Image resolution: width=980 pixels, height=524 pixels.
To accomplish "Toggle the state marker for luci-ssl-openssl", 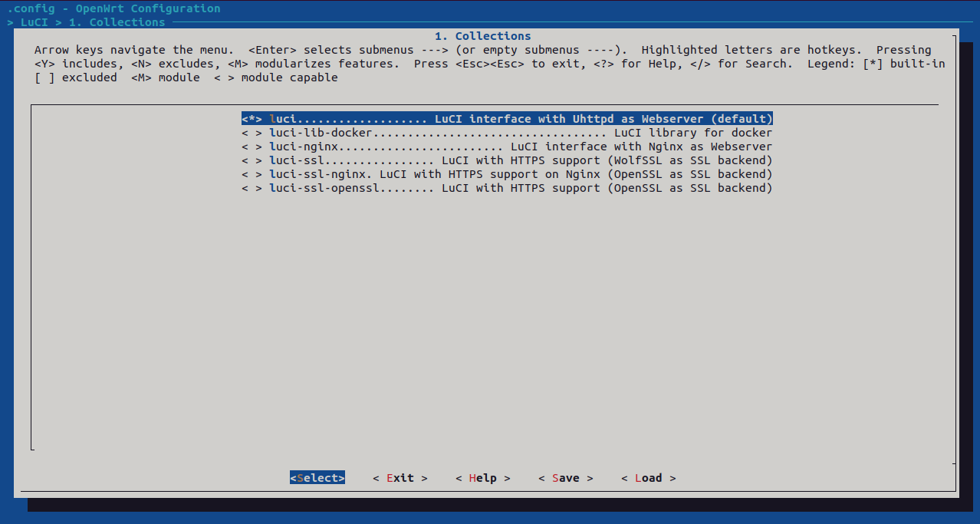I will [252, 188].
